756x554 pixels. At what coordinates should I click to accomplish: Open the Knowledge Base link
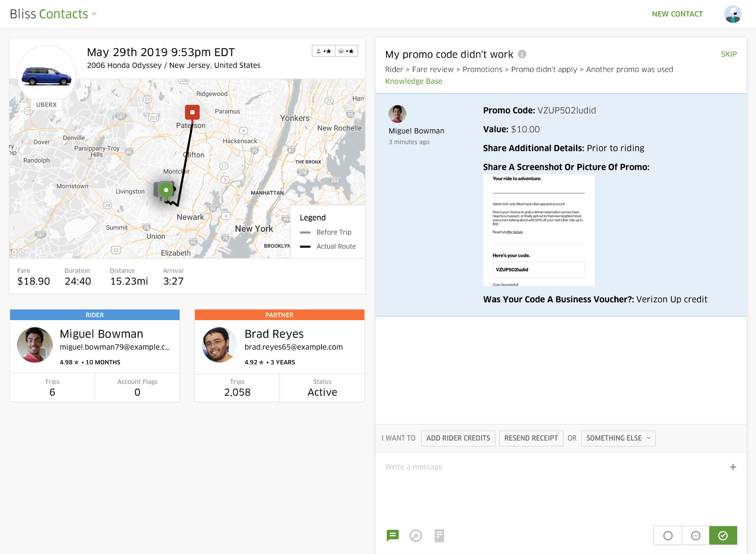pos(413,81)
